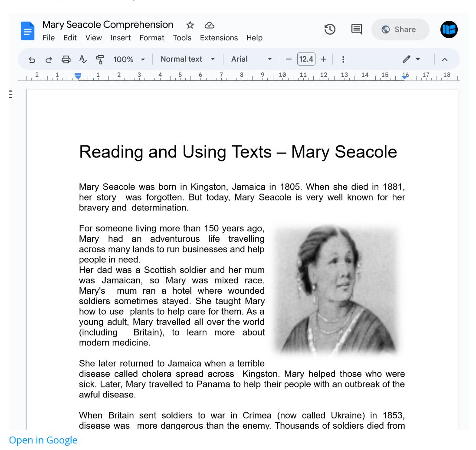Click the font size field 12.4
Screen dimensions: 476x450
306,59
